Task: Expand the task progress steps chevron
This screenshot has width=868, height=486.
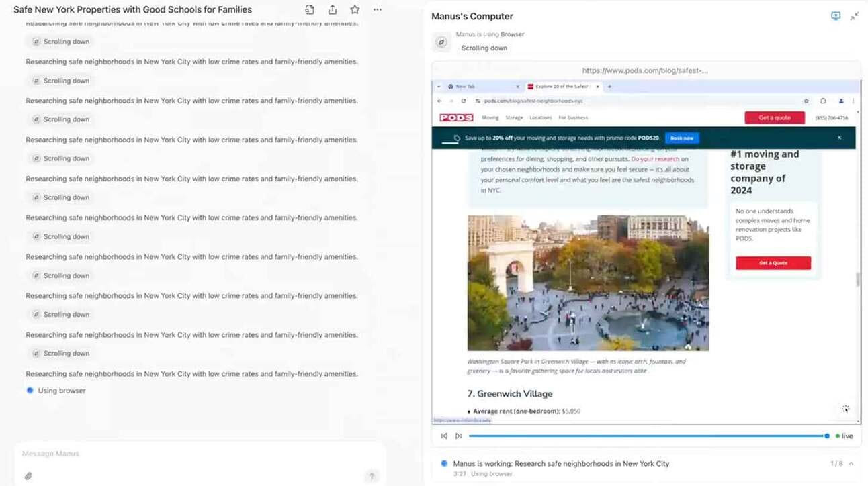Action: click(x=851, y=464)
